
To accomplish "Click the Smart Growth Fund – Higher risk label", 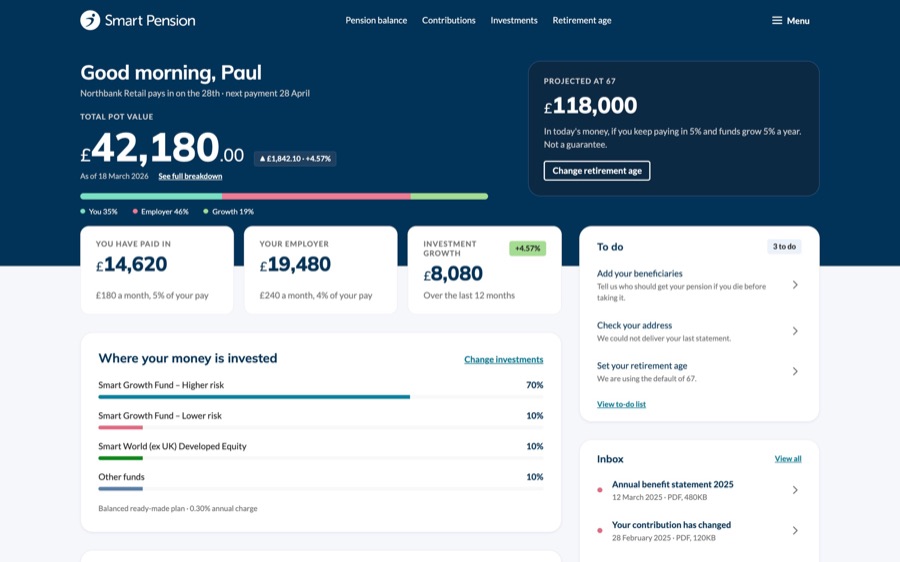I will (x=161, y=385).
